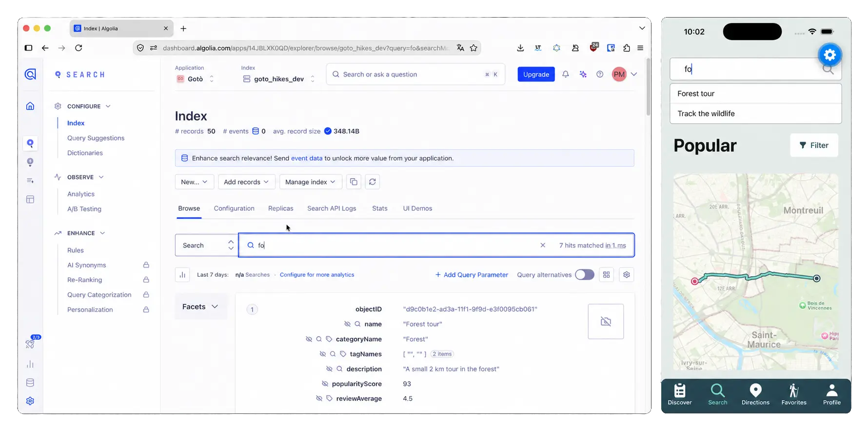
Task: Open a new browser tab with plus
Action: coord(183,28)
